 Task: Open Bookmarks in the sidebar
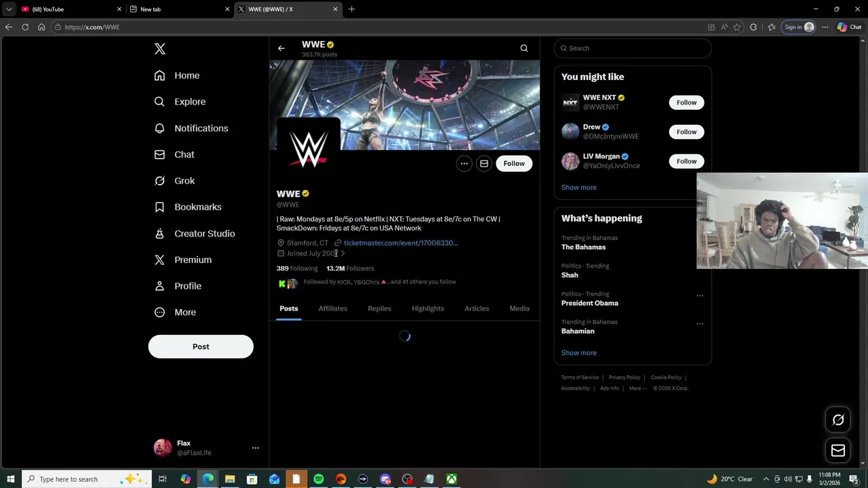click(x=187, y=207)
